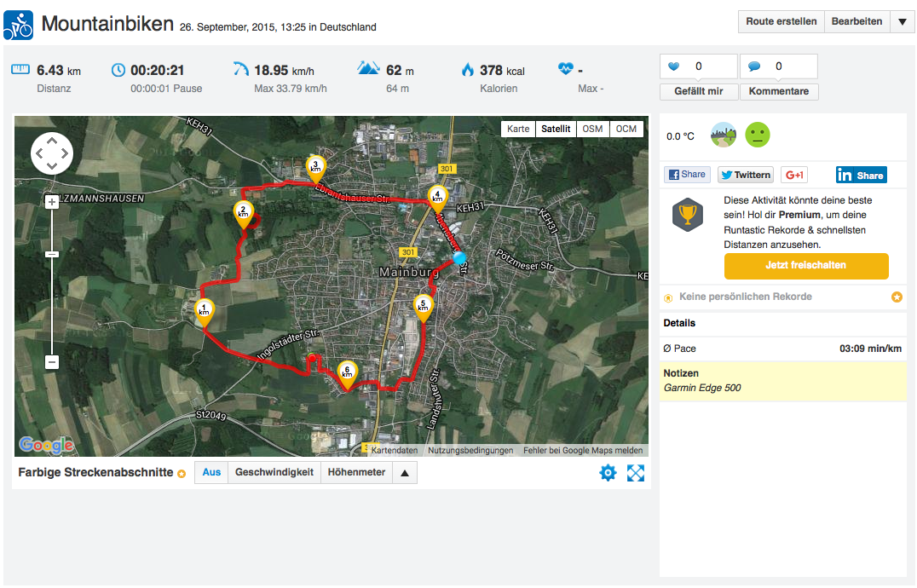Viewport: 917px width, 588px height.
Task: Click the calories flame icon
Action: (468, 70)
